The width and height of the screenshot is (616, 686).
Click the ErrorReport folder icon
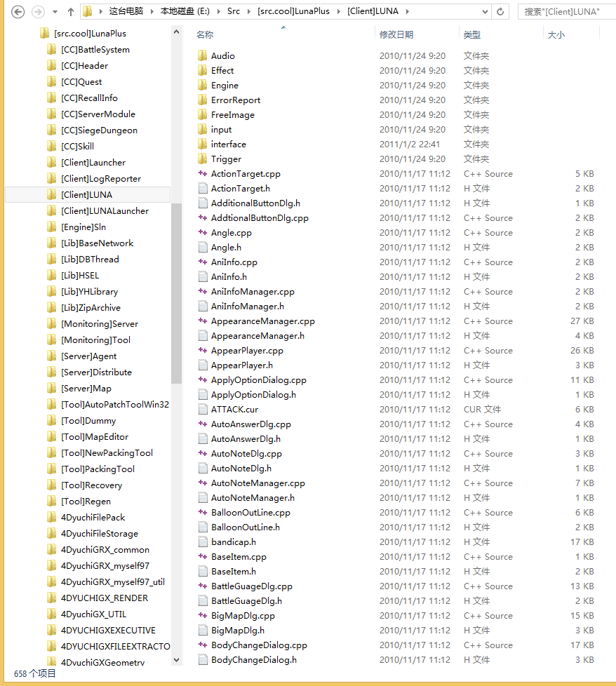(x=202, y=100)
